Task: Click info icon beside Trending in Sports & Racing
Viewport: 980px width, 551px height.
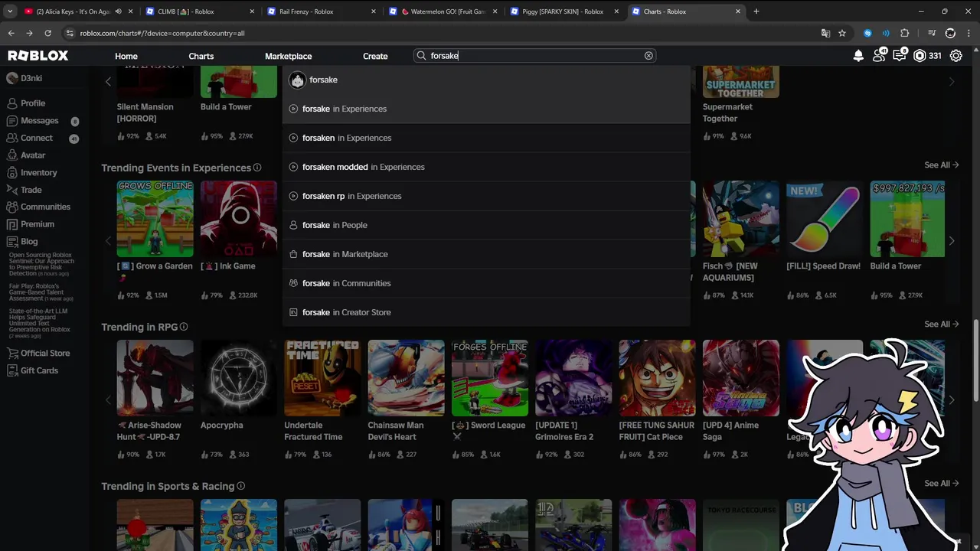Action: tap(240, 486)
